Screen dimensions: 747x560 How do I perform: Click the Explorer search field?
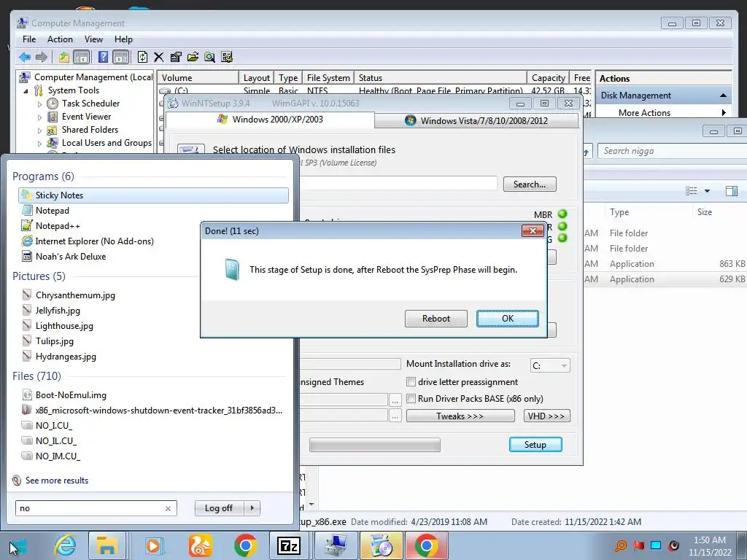click(x=672, y=151)
